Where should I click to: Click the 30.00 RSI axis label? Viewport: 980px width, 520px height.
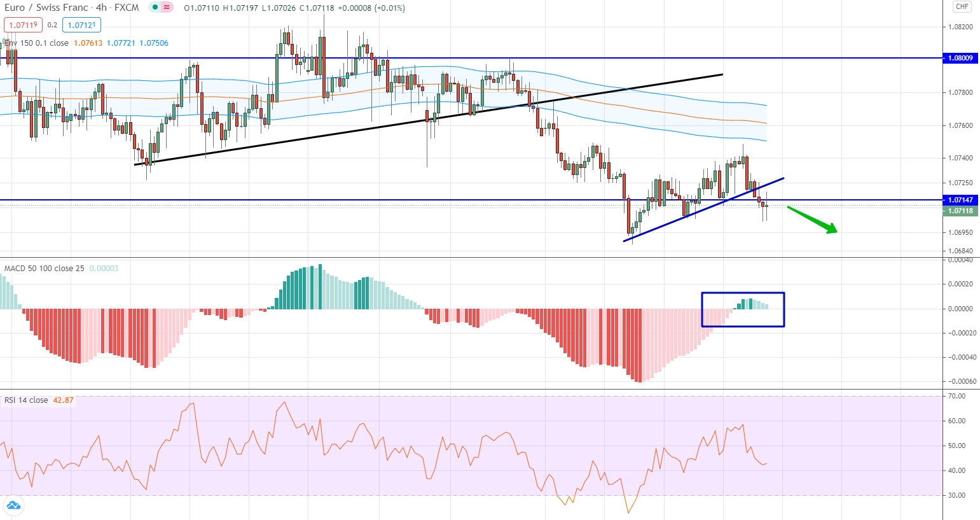pyautogui.click(x=956, y=495)
